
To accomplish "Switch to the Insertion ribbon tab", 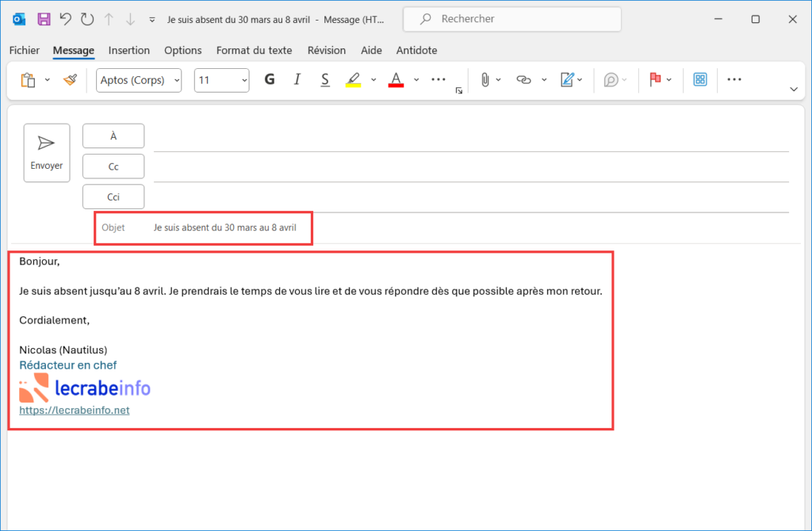I will point(129,50).
